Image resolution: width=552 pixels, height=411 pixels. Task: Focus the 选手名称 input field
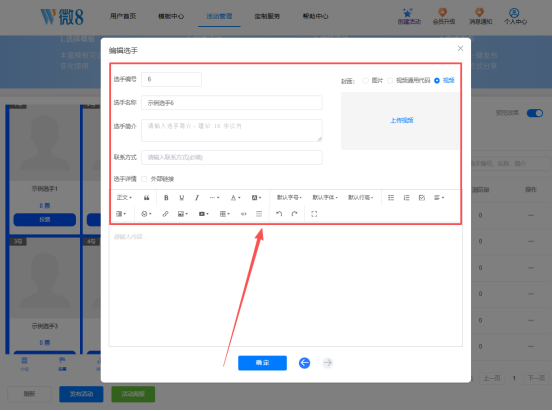[232, 103]
